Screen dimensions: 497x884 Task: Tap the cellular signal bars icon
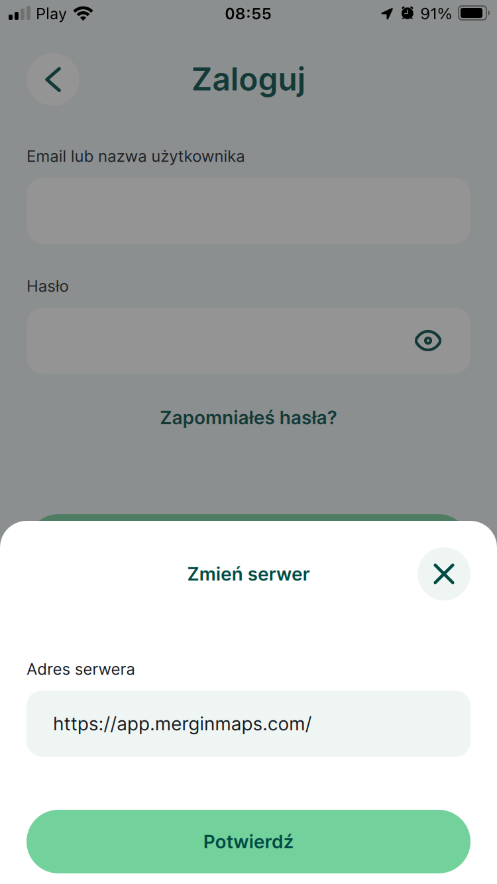pos(19,14)
